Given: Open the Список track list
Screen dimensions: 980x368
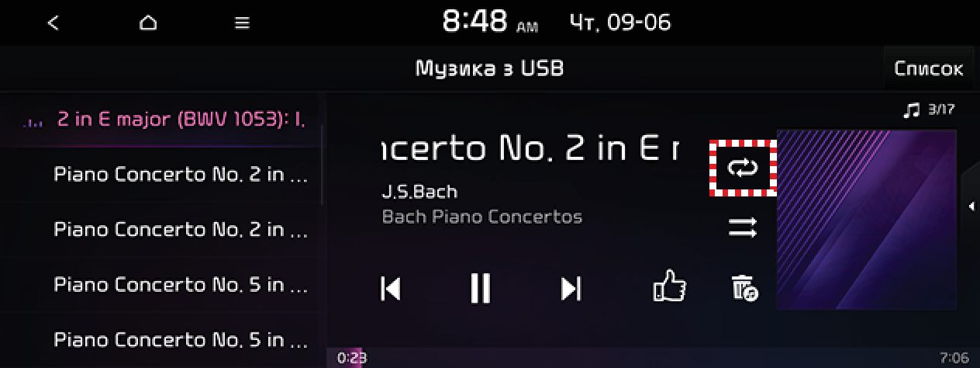Looking at the screenshot, I should (929, 68).
